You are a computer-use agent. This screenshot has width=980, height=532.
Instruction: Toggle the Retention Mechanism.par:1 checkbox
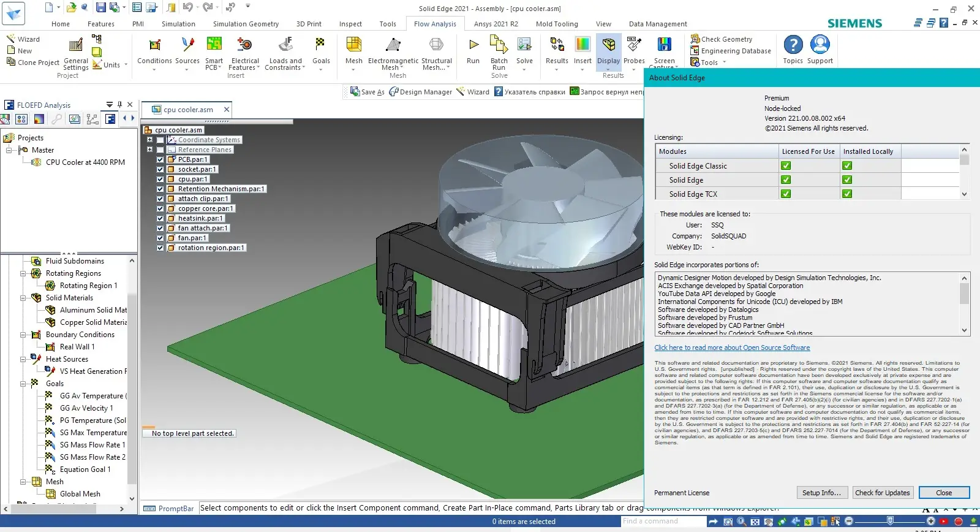160,189
